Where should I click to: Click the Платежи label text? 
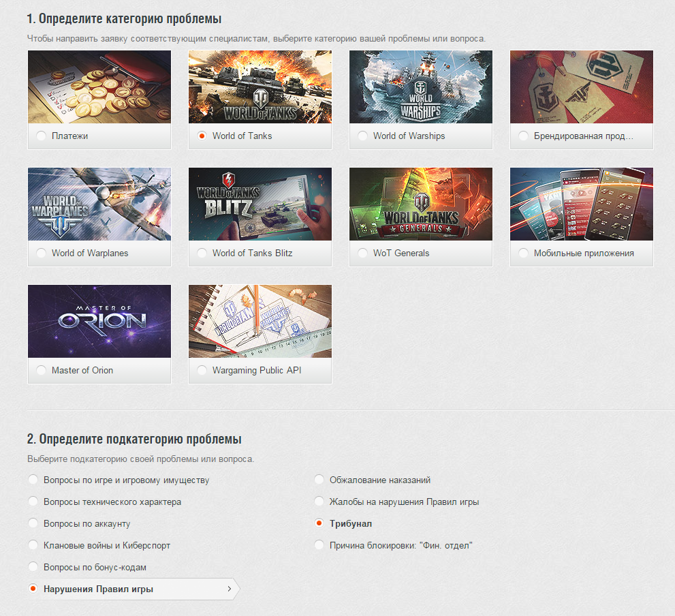[x=69, y=136]
